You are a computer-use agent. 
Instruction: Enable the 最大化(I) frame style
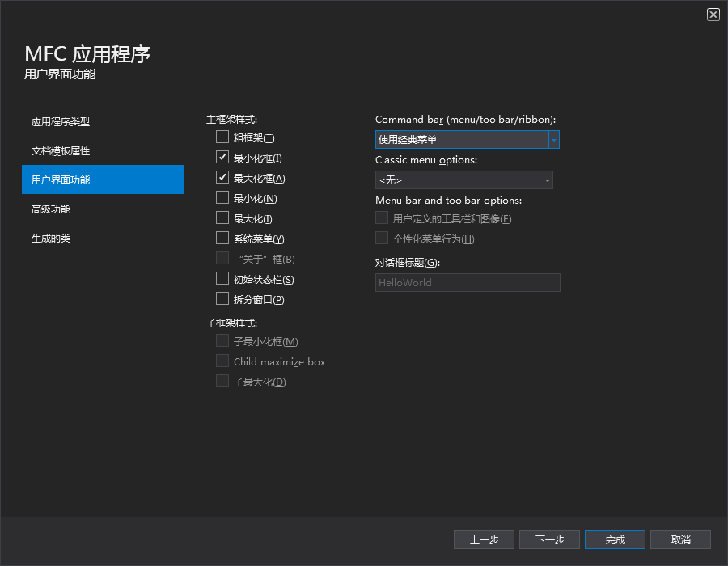tap(222, 218)
